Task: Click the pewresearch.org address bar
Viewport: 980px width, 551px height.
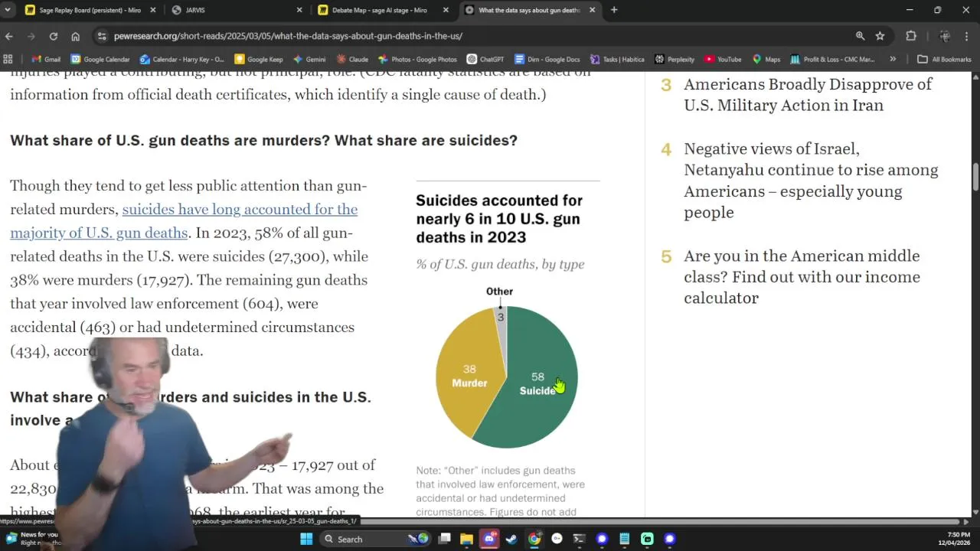Action: pos(475,36)
